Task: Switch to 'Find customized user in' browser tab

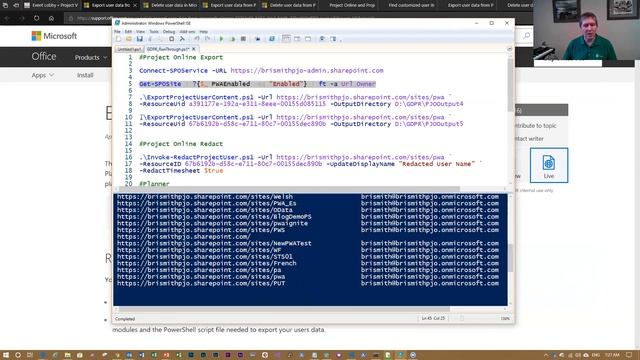Action: click(411, 5)
